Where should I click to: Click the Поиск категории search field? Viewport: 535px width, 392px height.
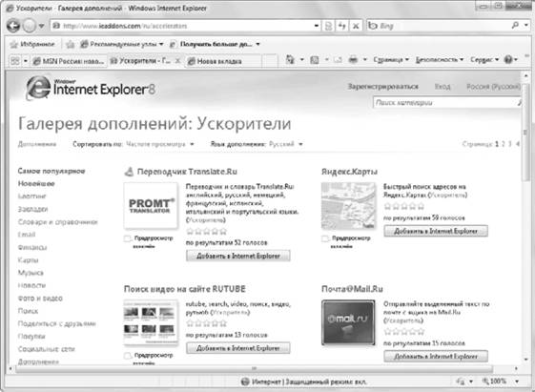[447, 103]
